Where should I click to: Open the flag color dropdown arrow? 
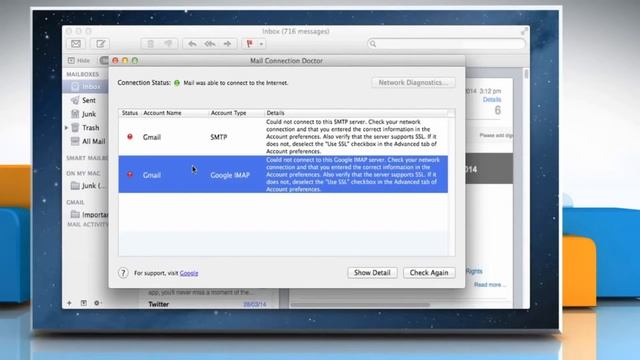pyautogui.click(x=261, y=44)
